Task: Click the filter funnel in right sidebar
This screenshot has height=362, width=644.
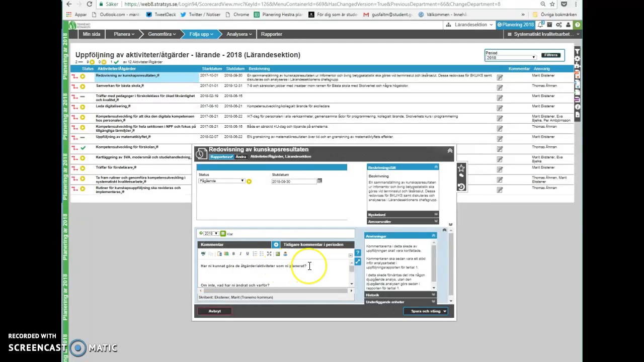Action: click(x=578, y=51)
